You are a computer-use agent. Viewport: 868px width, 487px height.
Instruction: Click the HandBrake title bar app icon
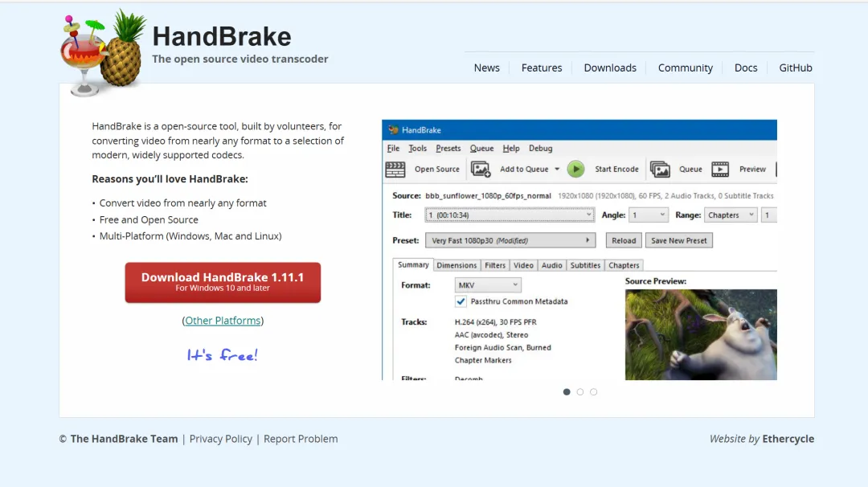tap(394, 130)
